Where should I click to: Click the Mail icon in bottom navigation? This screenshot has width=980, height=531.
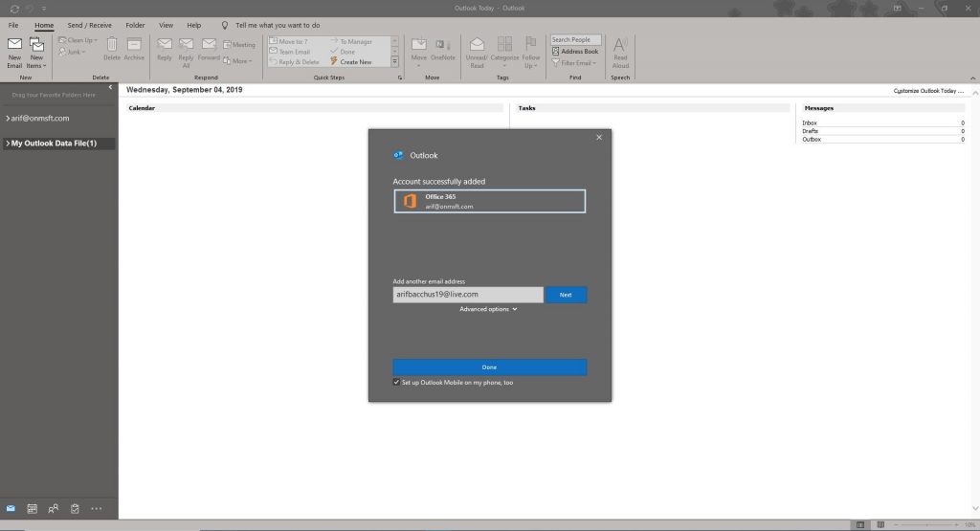coord(11,508)
